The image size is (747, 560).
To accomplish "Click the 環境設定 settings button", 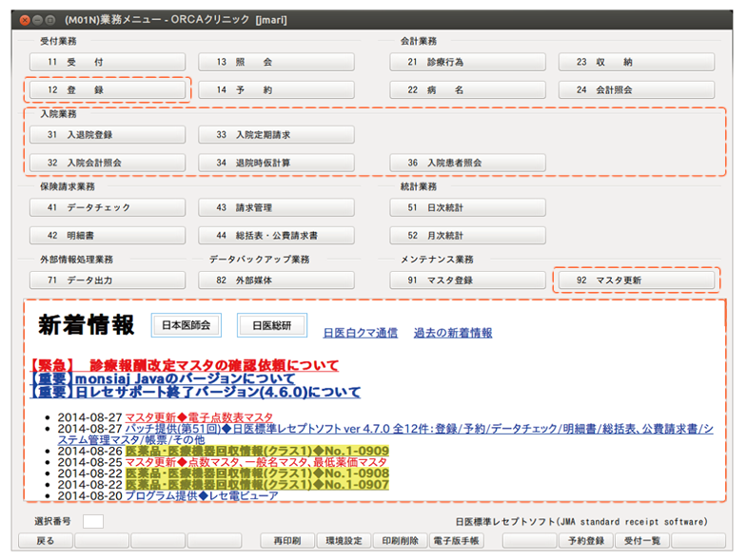I will (343, 541).
